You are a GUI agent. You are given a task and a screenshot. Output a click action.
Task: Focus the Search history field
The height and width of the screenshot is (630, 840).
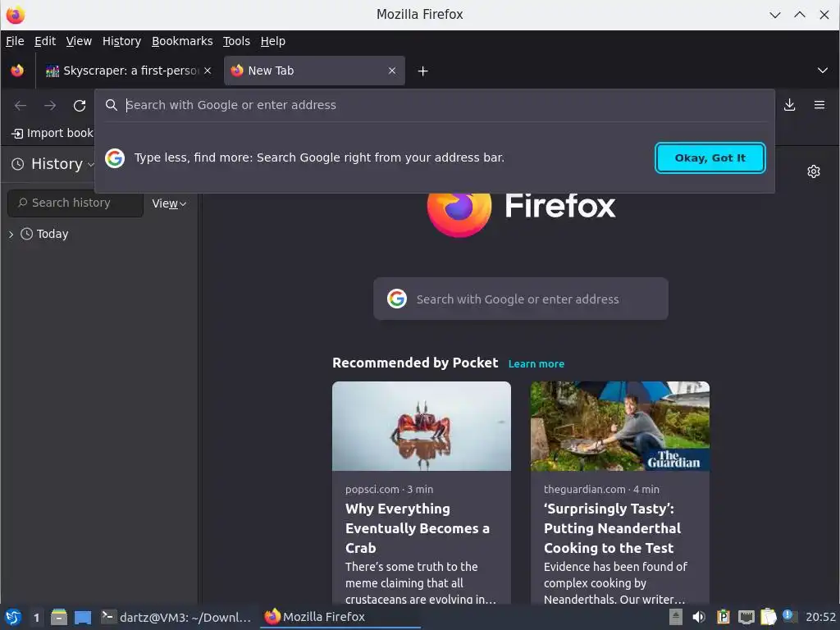(75, 203)
